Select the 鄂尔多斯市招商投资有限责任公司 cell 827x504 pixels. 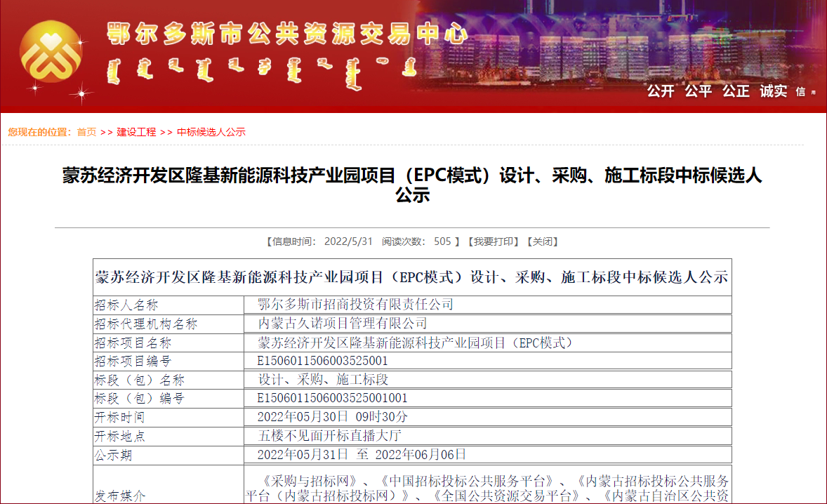pos(355,305)
